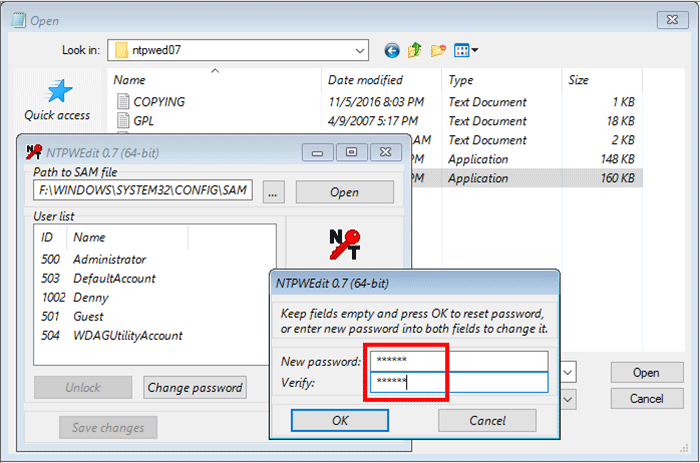
Task: Click Cancel button in file dialog
Action: point(646,398)
